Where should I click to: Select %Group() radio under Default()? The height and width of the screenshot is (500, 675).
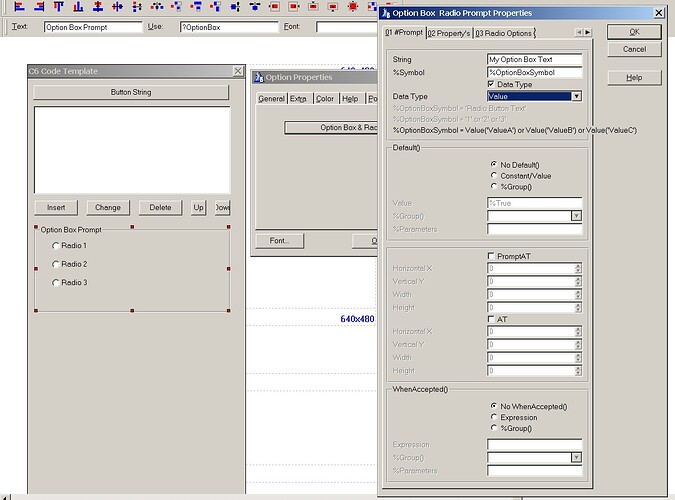[494, 186]
